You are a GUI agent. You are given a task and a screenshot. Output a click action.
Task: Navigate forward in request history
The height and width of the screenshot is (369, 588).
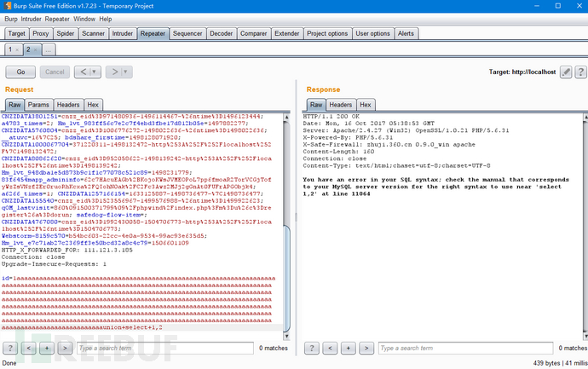(115, 72)
